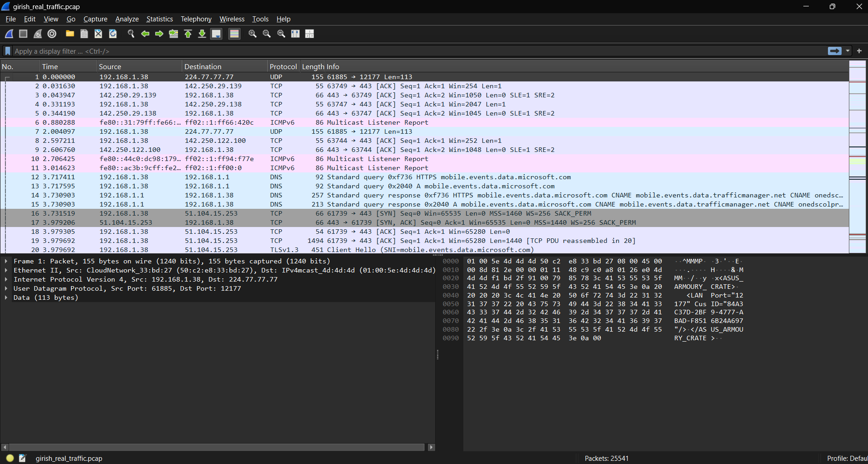Zoom in the main window text
This screenshot has width=868, height=464.
252,34
